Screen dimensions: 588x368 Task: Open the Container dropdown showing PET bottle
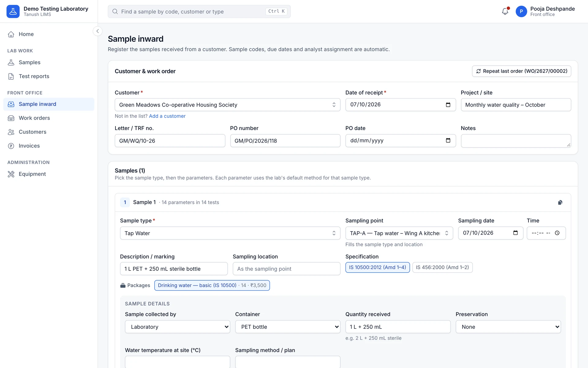288,327
